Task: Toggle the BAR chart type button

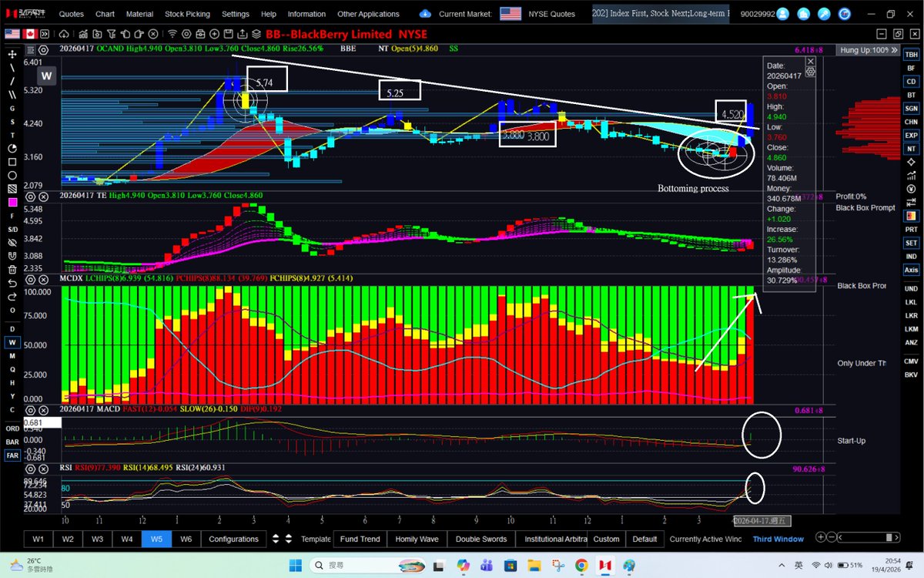Action: click(x=12, y=442)
